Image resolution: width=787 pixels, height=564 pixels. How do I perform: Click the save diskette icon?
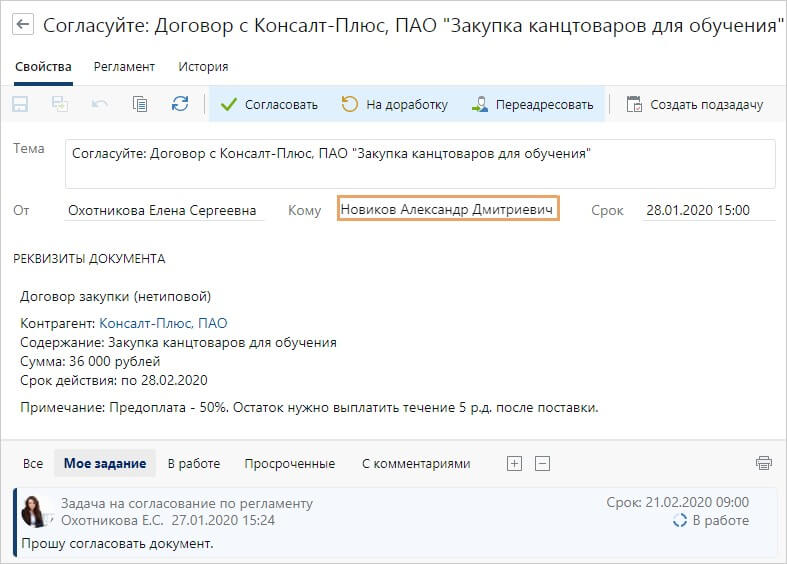tap(20, 104)
